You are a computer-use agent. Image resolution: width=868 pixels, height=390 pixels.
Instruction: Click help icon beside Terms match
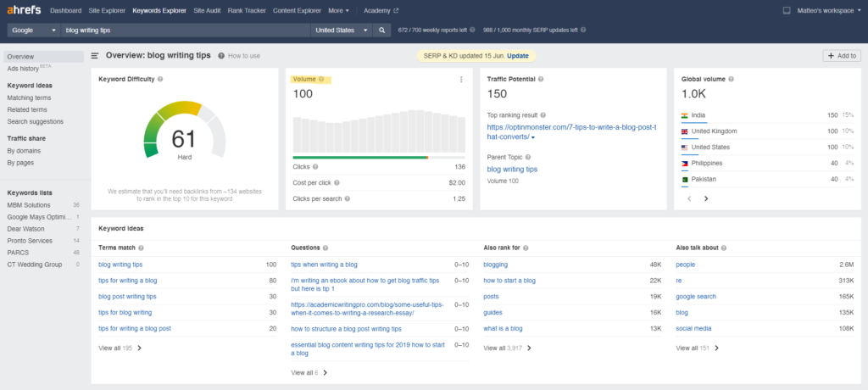(x=141, y=248)
